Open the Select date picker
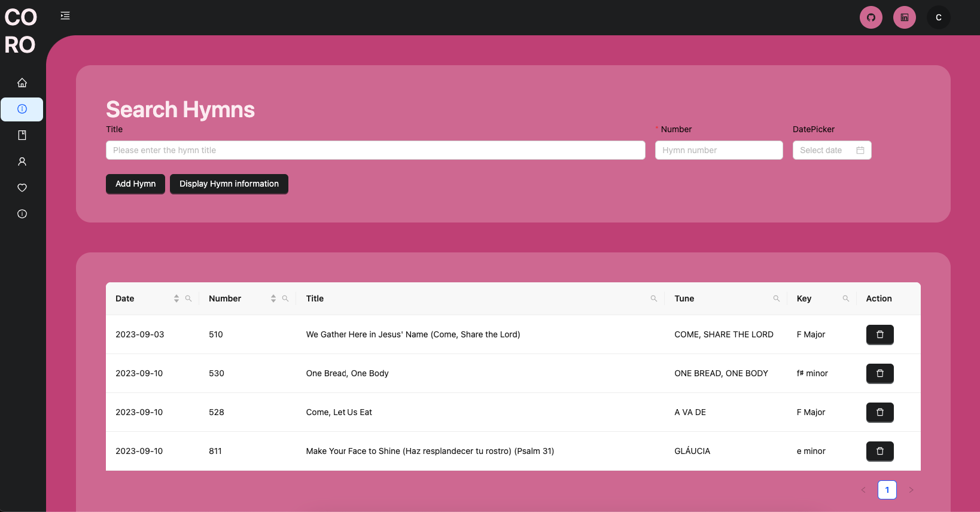Viewport: 980px width, 512px height. 832,150
